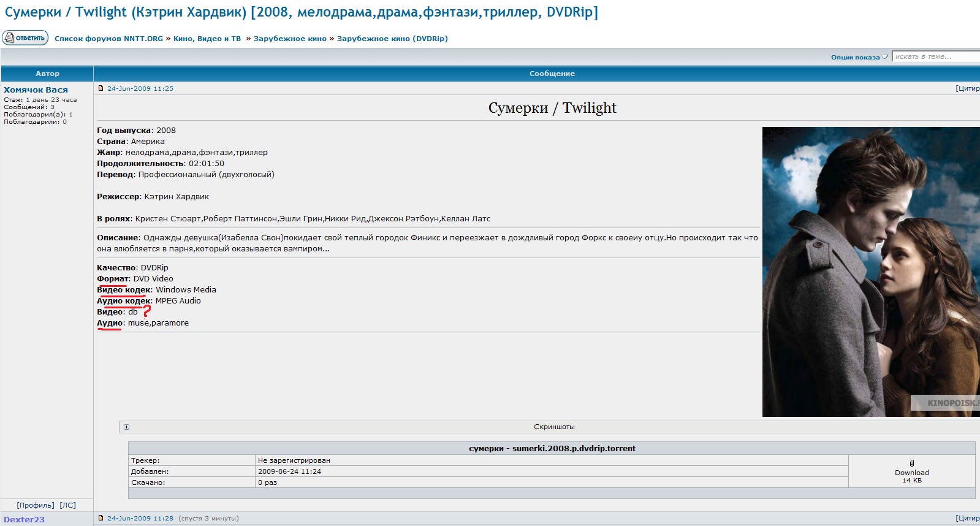Screen dimensions: 980x526
Task: Click the first post's date 24-Jun-2009 11:25
Action: point(140,88)
